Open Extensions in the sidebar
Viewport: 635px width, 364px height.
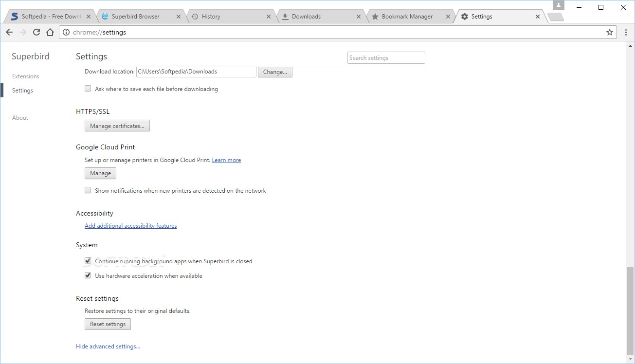coord(26,76)
